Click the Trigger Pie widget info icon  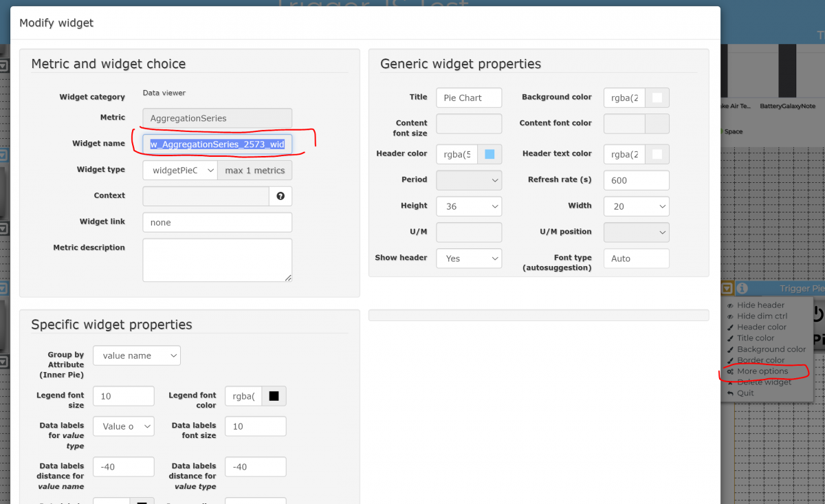coord(742,289)
